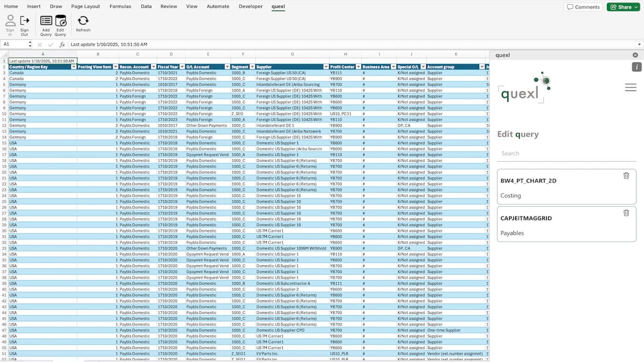
Task: Open the hamburger menu in the quexl panel
Action: (x=631, y=87)
